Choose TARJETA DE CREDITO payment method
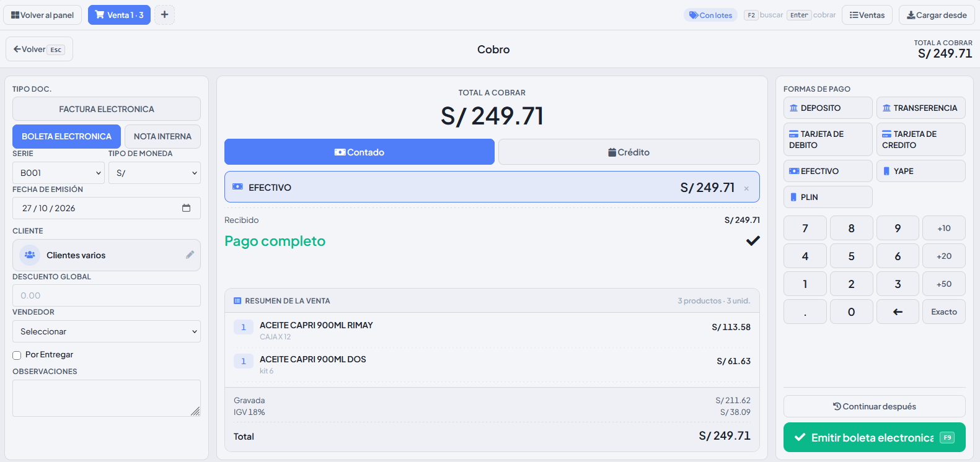Viewport: 980px width, 462px height. click(921, 139)
